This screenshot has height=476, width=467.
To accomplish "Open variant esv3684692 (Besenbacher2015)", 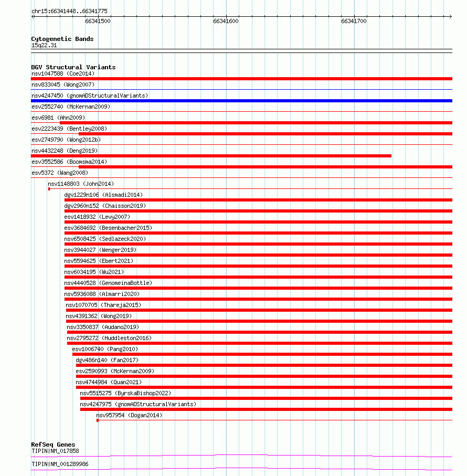I will coord(108,228).
